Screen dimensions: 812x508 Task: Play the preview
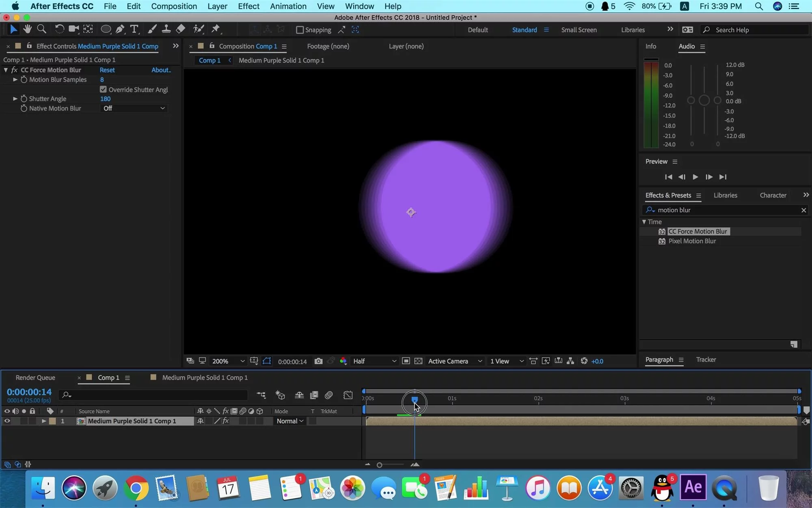point(695,177)
